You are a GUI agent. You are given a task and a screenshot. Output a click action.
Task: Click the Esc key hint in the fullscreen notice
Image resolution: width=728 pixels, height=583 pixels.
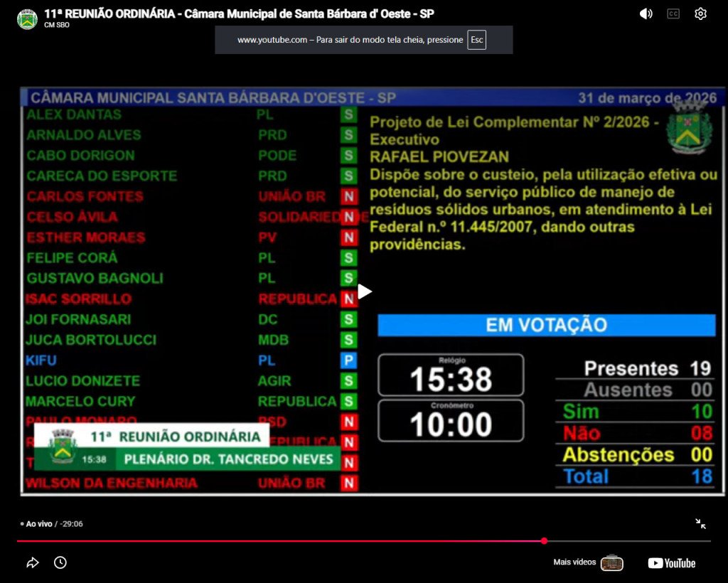476,40
